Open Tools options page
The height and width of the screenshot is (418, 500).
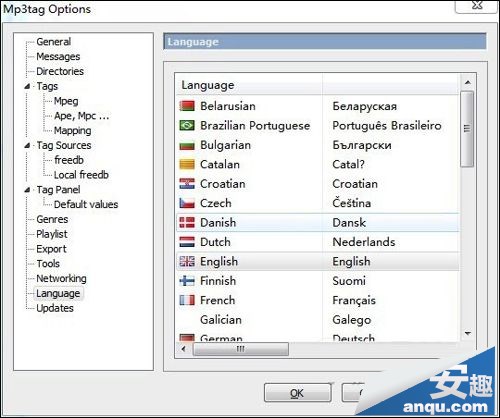(x=48, y=264)
